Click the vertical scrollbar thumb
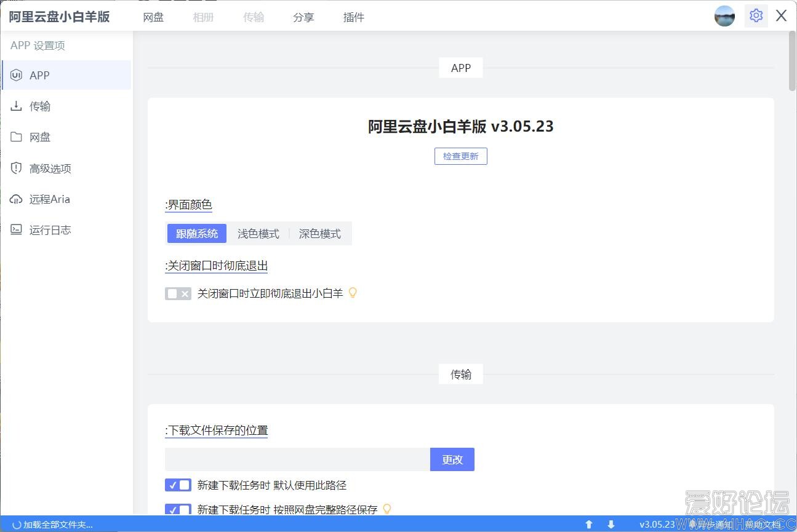 (792, 61)
